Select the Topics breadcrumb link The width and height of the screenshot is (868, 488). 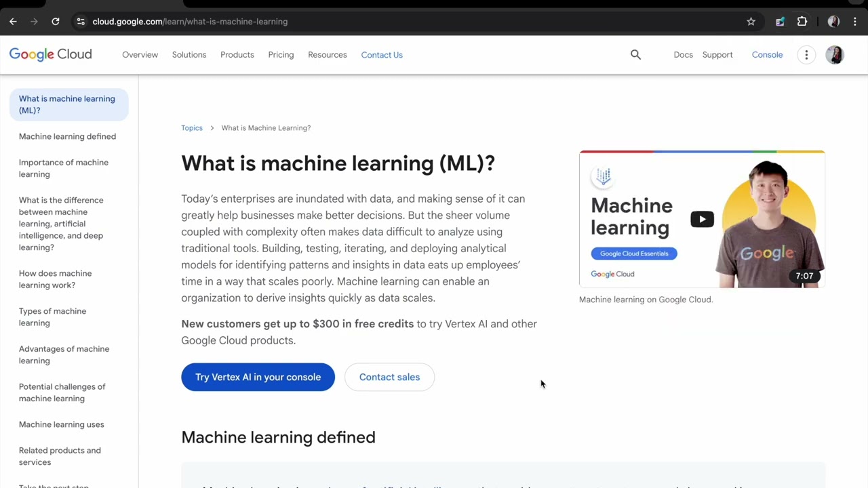[192, 127]
